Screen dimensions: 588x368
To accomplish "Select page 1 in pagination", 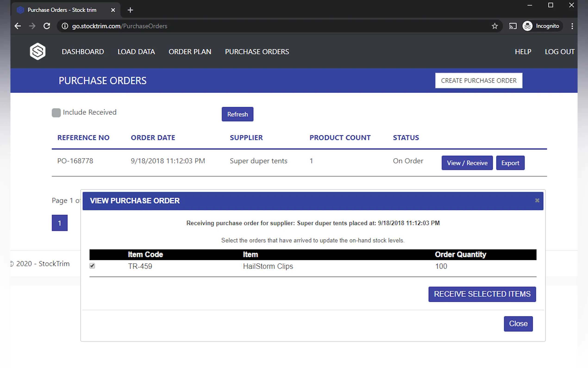I will [x=59, y=223].
